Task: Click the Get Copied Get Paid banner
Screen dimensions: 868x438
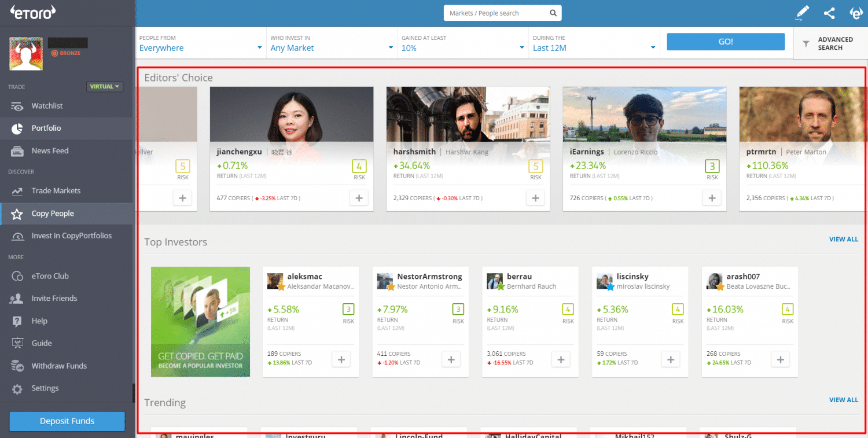Action: (x=200, y=322)
